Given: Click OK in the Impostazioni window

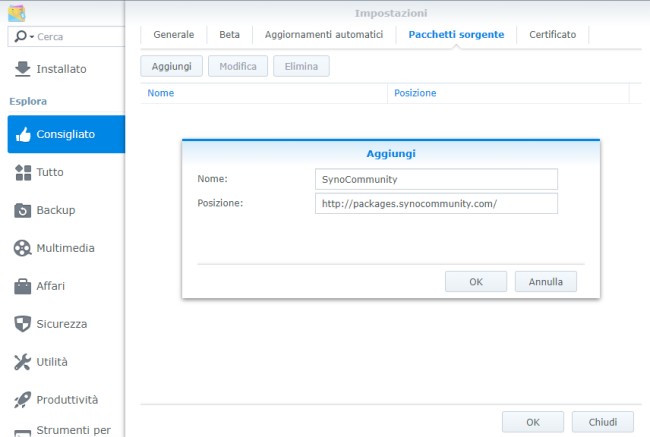Looking at the screenshot, I should 533,422.
